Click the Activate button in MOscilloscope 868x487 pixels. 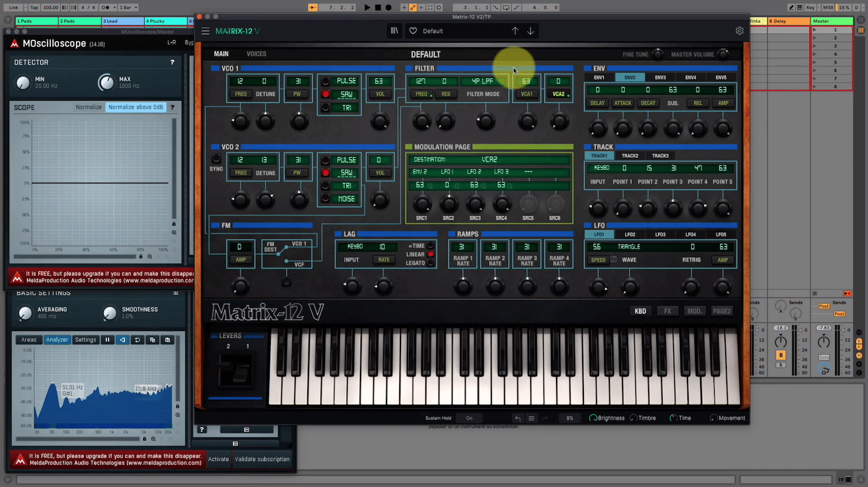coord(219,459)
